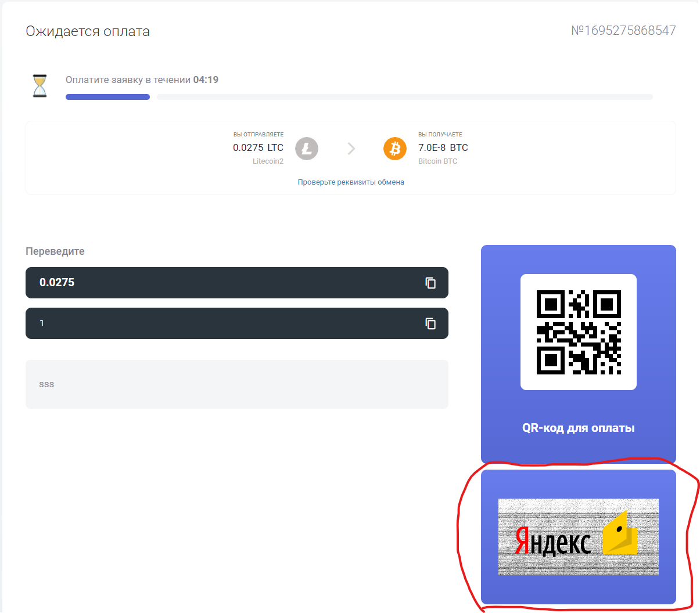Click the orange Bitcoin icon
Screen dimensions: 700x613
click(x=395, y=149)
